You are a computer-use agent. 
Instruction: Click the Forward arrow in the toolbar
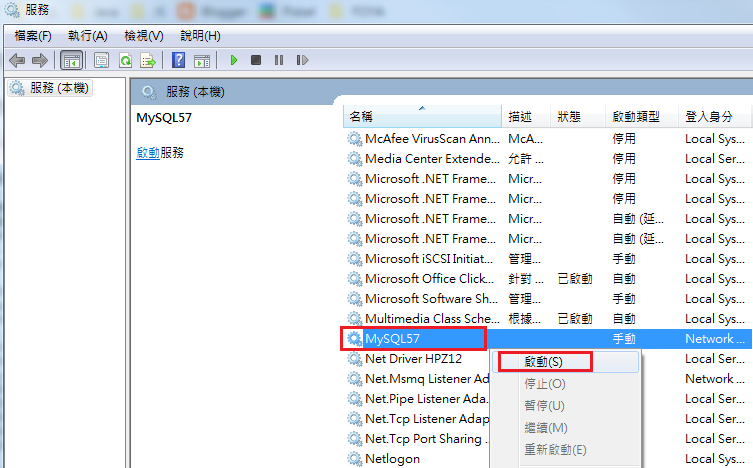(x=40, y=60)
